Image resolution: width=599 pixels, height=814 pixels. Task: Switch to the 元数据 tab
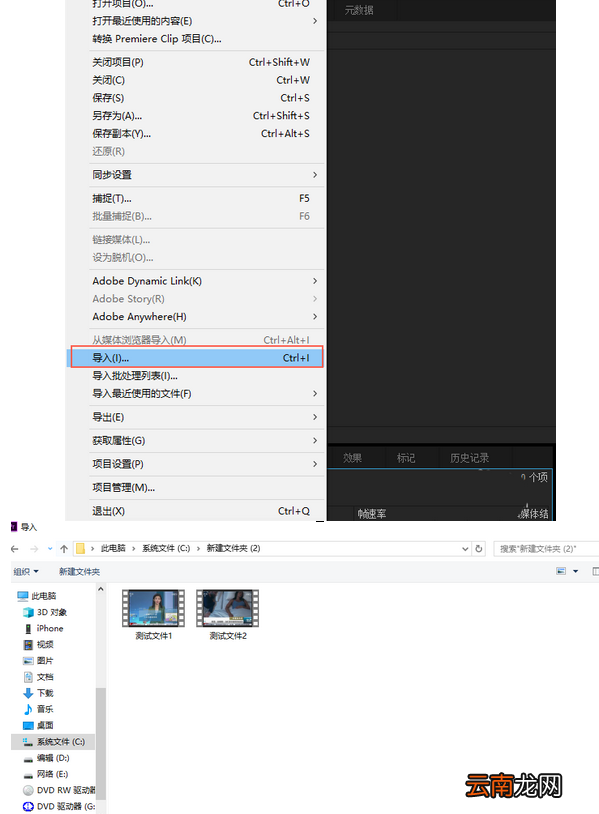click(x=359, y=10)
